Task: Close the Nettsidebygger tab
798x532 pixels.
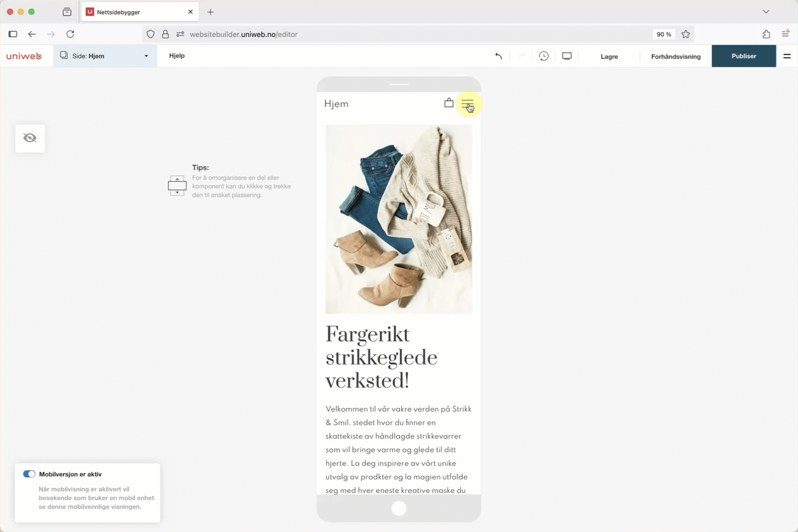Action: coord(190,12)
